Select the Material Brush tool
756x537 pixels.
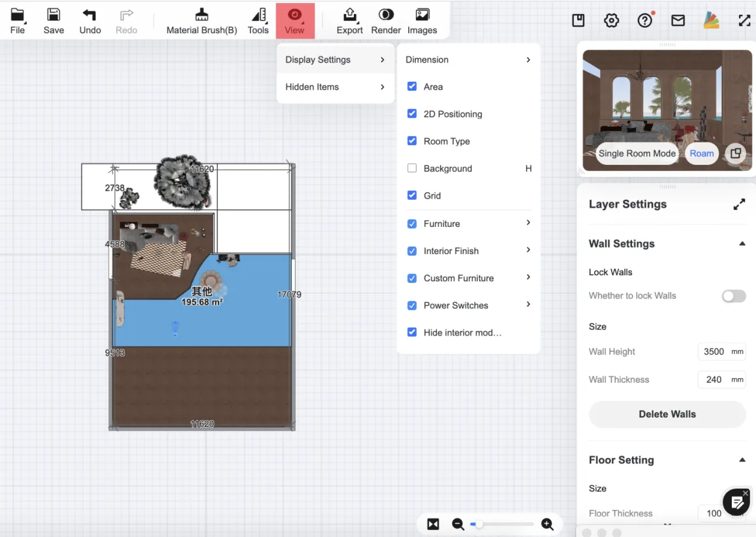click(x=201, y=21)
